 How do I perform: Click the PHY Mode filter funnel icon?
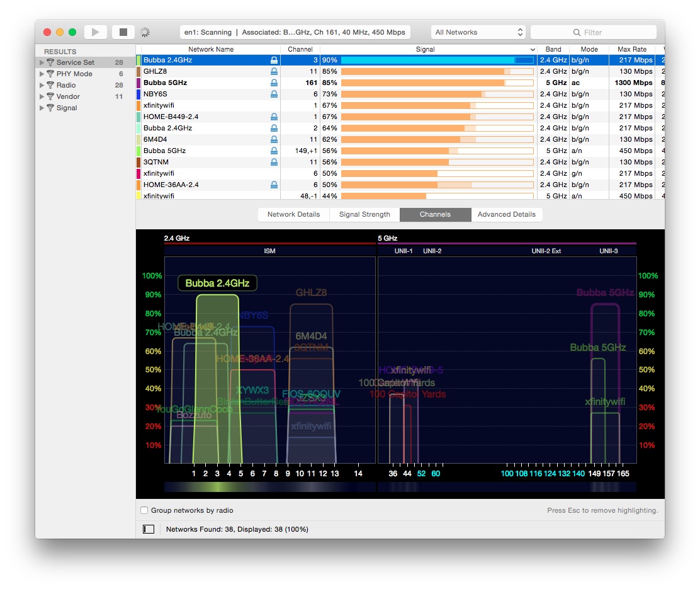click(50, 74)
